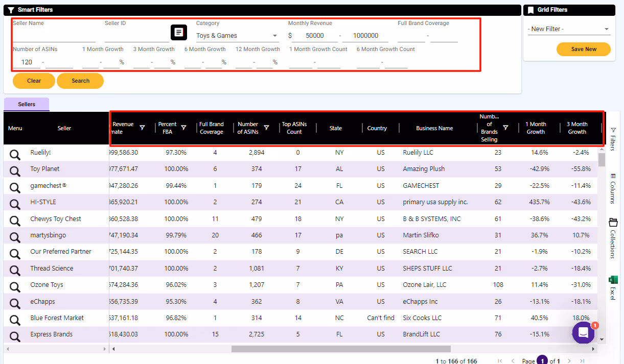The image size is (624, 364).
Task: Go to next page arrow
Action: tap(569, 361)
